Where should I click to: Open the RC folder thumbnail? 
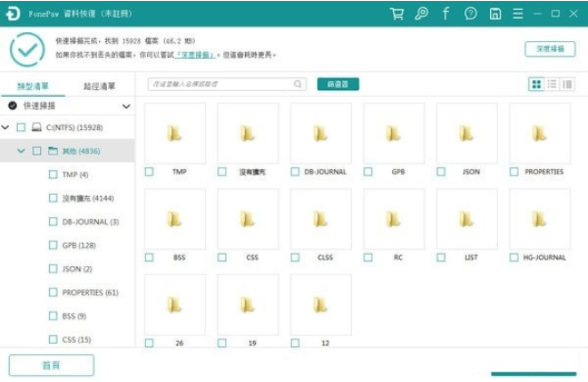[x=394, y=219]
